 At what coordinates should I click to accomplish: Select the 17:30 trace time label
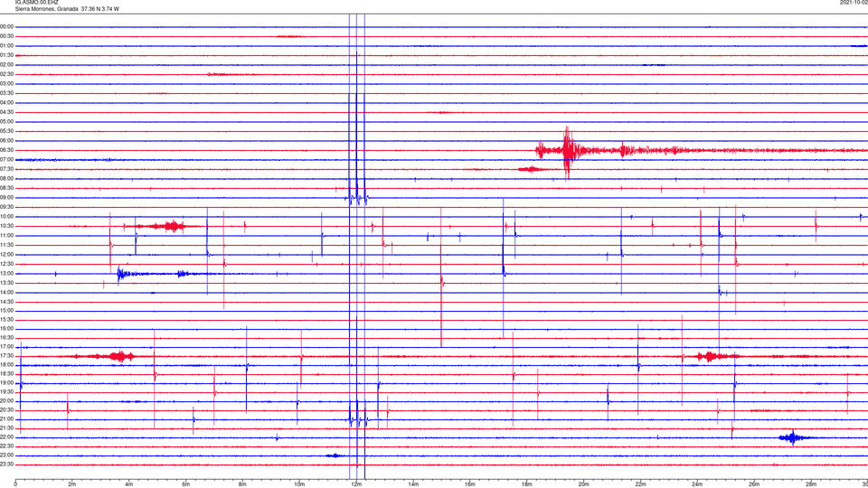click(x=7, y=356)
